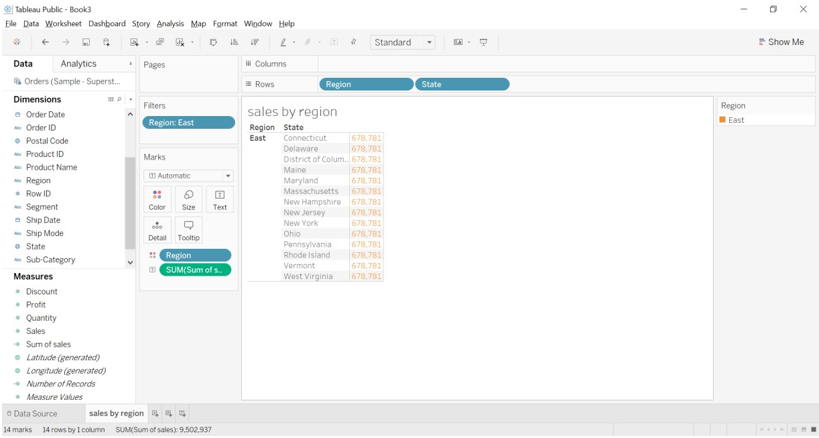Click the New Story tab icon
Screen dimensions: 819x438
tap(182, 413)
